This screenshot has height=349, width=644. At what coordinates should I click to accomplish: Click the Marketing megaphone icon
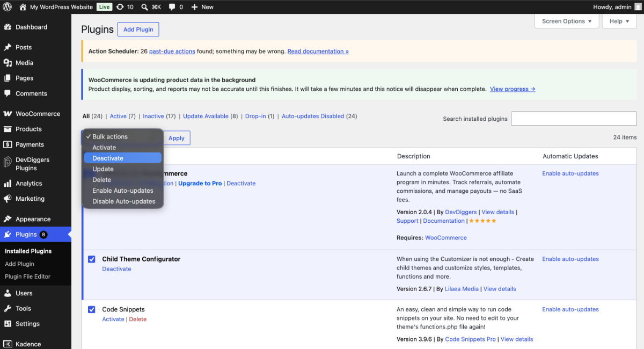pos(8,199)
